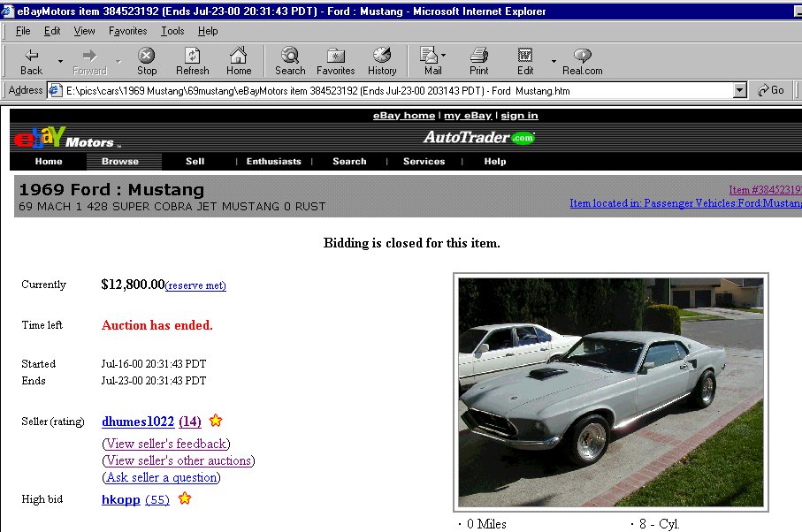
Task: Click the AutoTrader.com logo
Action: [478, 138]
